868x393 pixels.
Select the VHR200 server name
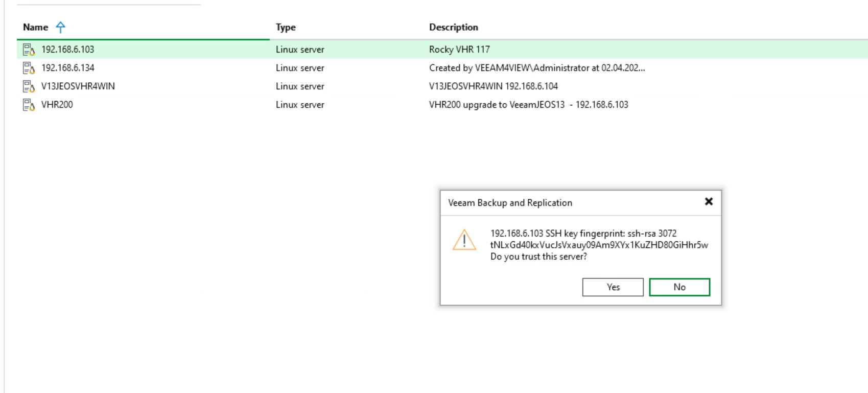[x=57, y=105]
